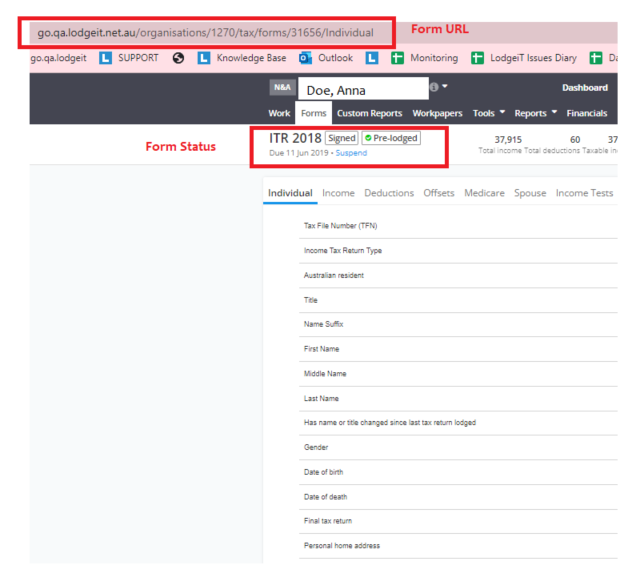
Task: Click the 37,915 Total income figure
Action: (508, 140)
